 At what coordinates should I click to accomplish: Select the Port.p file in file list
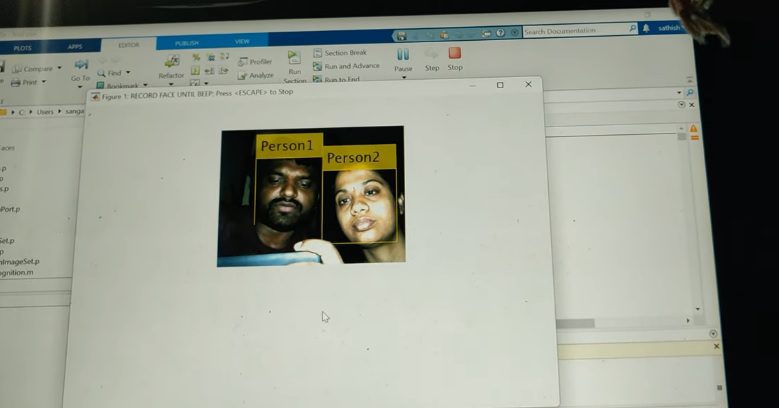10,209
